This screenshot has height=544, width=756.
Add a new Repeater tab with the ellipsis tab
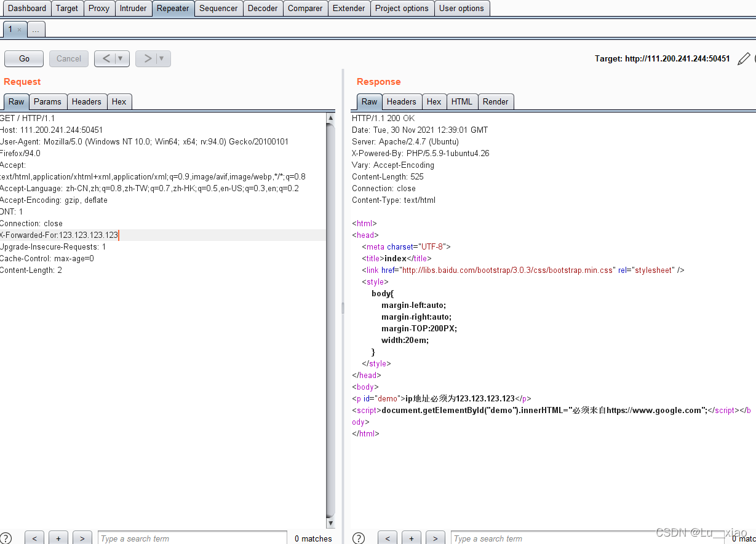(36, 30)
